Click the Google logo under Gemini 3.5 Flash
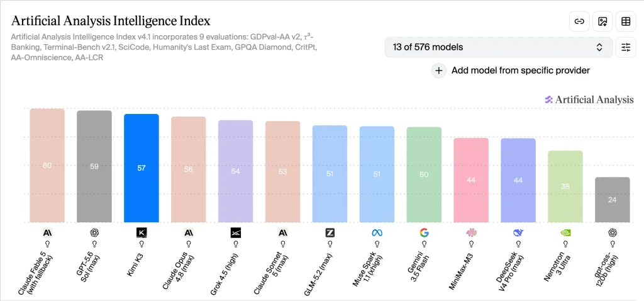The height and width of the screenshot is (301, 644). pyautogui.click(x=424, y=233)
